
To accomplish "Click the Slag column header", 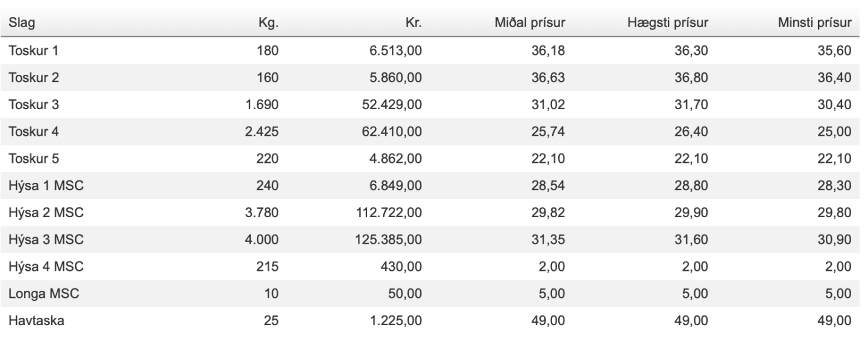I will tap(20, 24).
